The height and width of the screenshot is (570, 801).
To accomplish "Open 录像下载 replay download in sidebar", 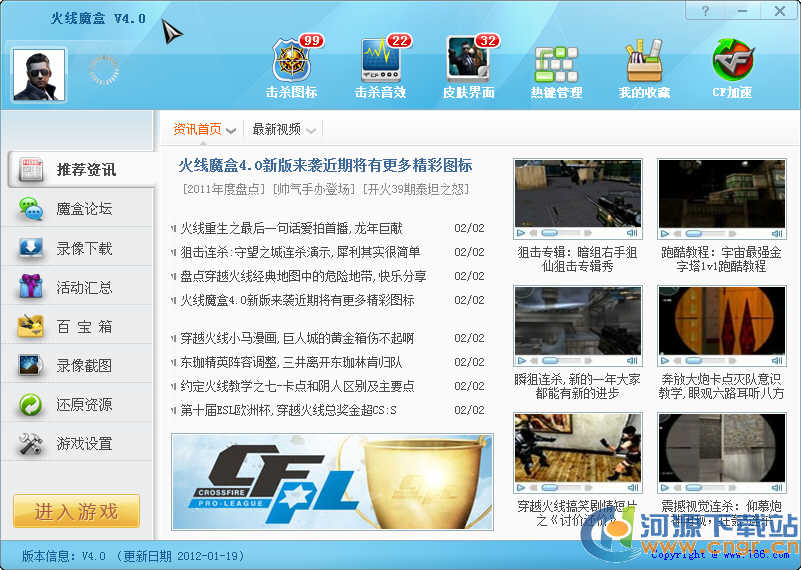I will click(78, 248).
